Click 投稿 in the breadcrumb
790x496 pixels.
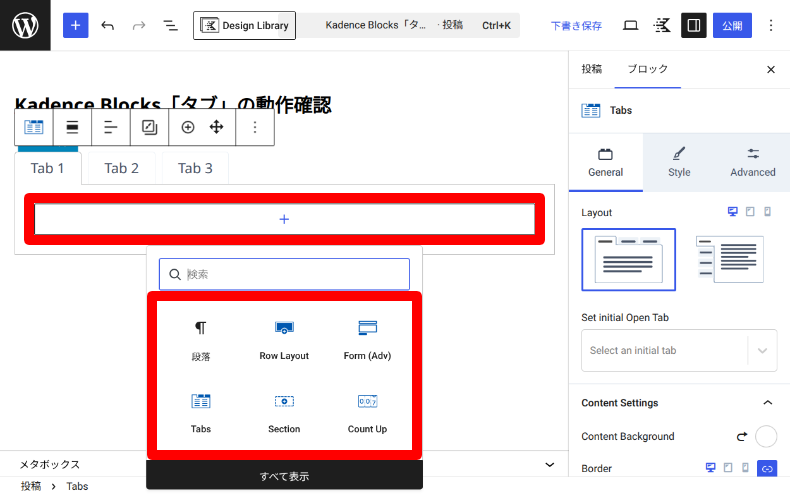coord(31,486)
